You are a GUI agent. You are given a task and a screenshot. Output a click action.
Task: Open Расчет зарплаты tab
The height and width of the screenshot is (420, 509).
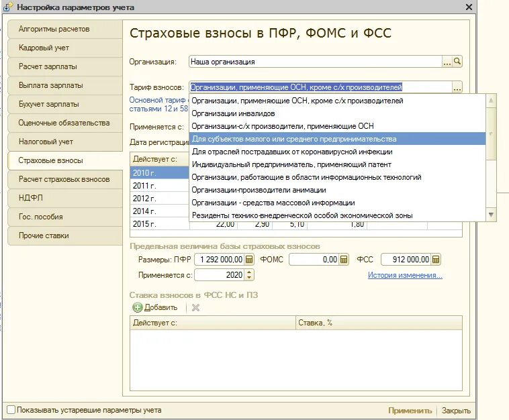(65, 66)
